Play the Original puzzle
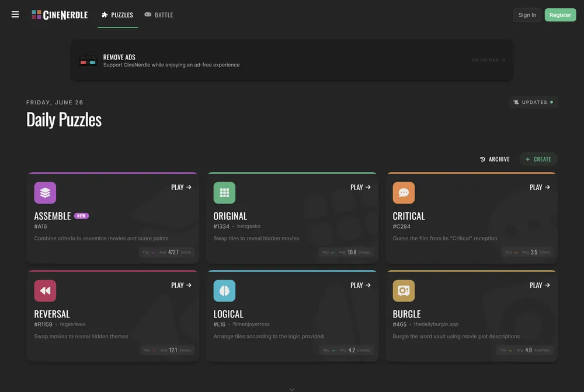The image size is (584, 392). [360, 187]
